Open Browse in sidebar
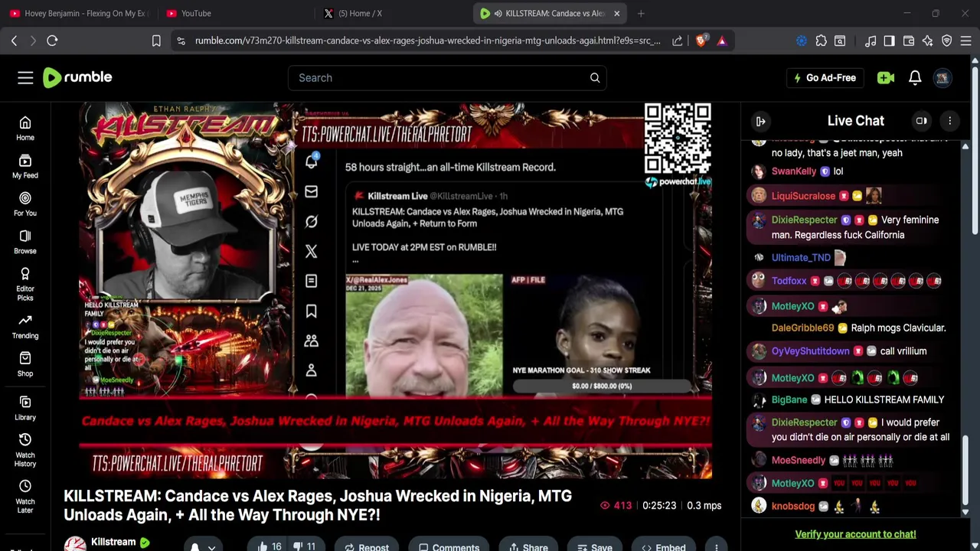The height and width of the screenshot is (551, 980). pos(25,243)
